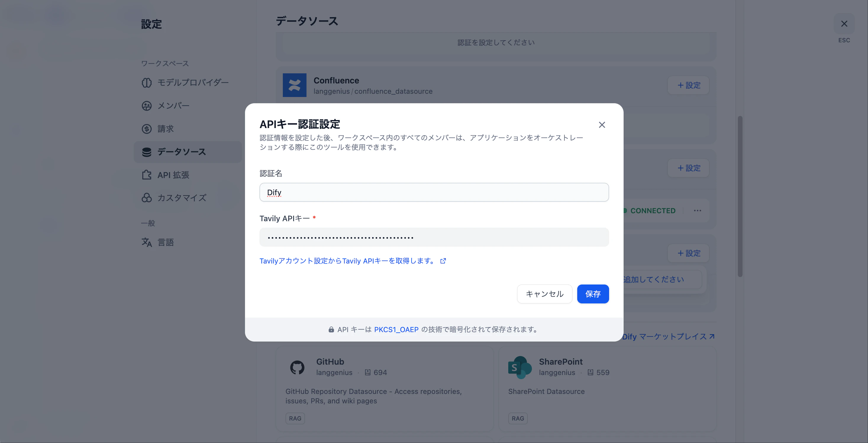Click the キャンセル button
The height and width of the screenshot is (443, 868).
point(545,294)
